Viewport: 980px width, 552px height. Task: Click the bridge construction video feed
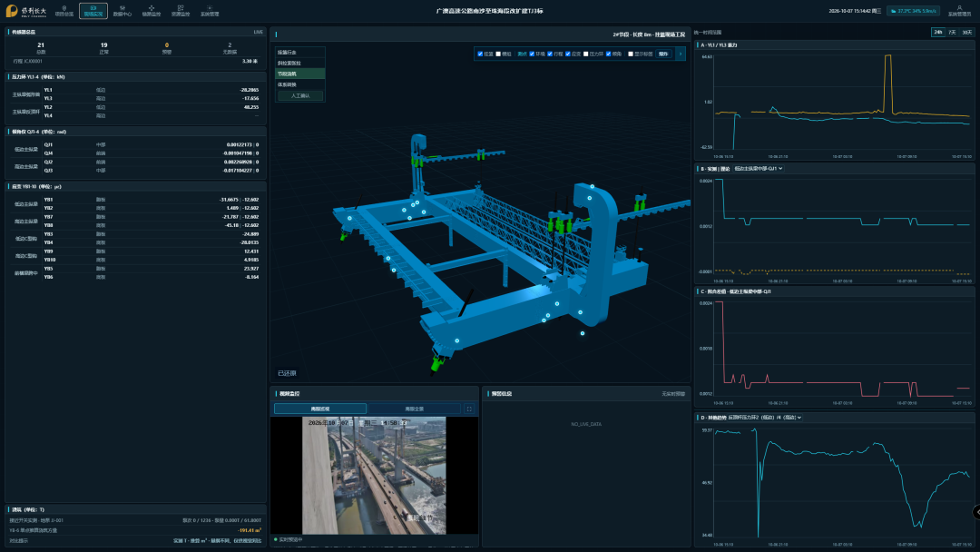374,475
